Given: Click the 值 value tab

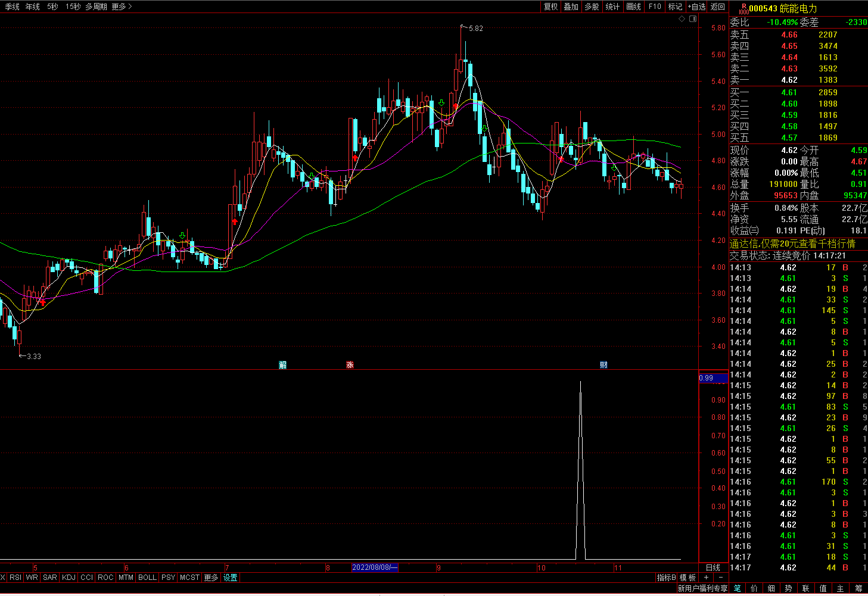Looking at the screenshot, I should coord(823,588).
